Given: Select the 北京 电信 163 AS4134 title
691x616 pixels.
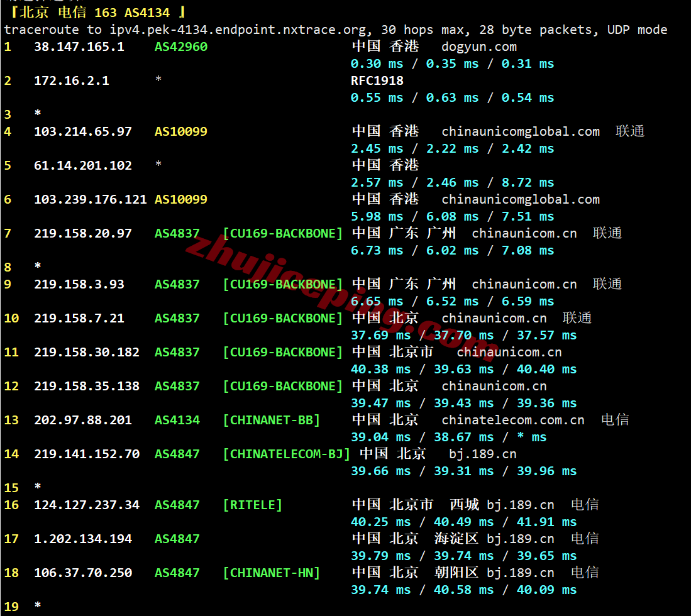Looking at the screenshot, I should [x=97, y=13].
